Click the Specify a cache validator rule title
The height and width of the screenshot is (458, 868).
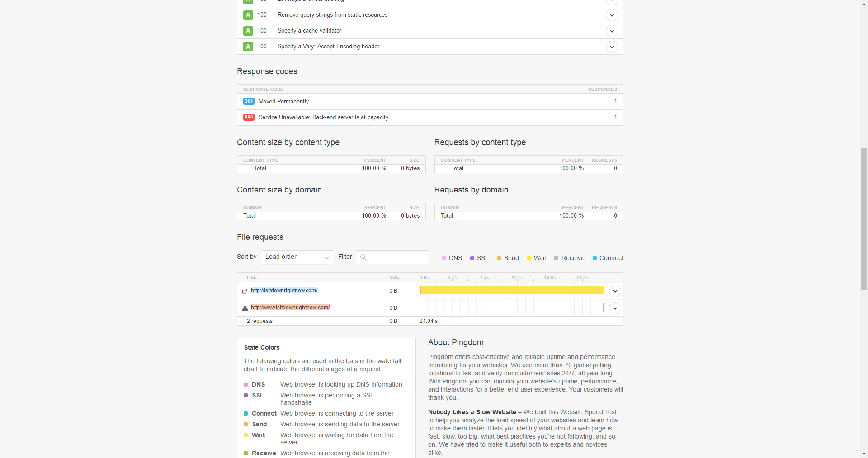tap(309, 31)
